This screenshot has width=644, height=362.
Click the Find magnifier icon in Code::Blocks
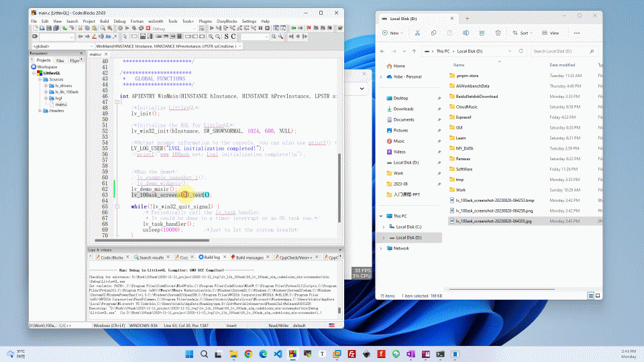103,28
